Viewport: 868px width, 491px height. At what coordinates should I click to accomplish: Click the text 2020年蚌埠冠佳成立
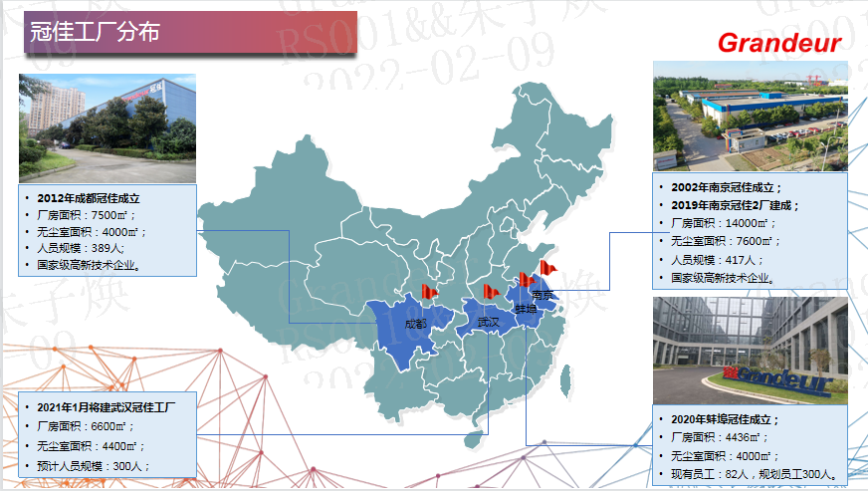(x=725, y=419)
